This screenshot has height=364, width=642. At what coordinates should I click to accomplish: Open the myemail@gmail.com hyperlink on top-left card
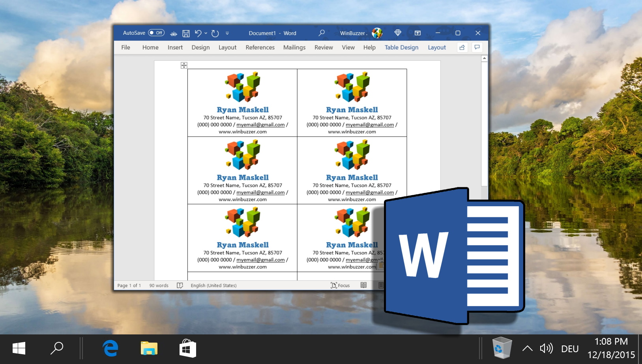coord(260,125)
